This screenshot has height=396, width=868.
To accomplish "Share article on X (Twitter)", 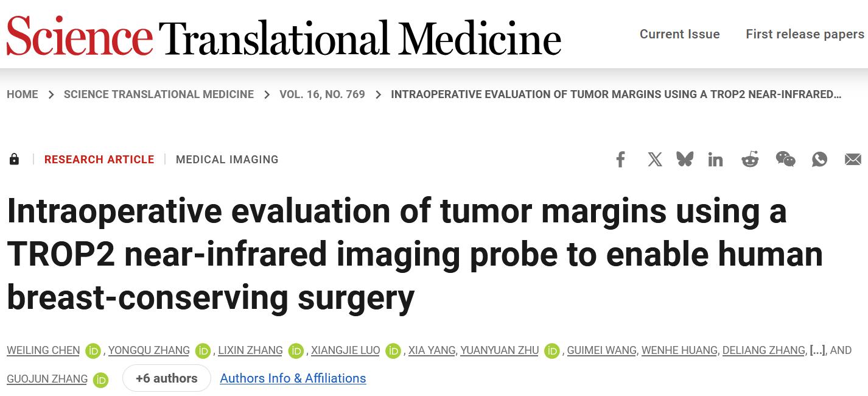I will (x=655, y=160).
